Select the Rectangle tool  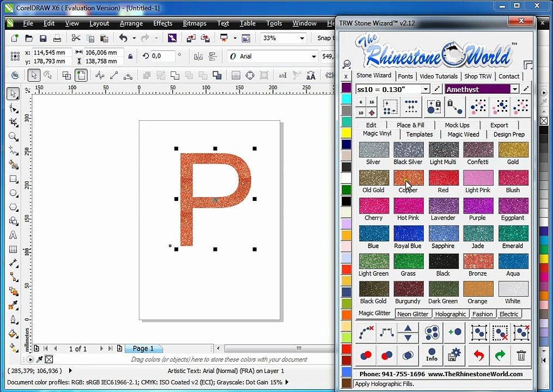[x=13, y=179]
